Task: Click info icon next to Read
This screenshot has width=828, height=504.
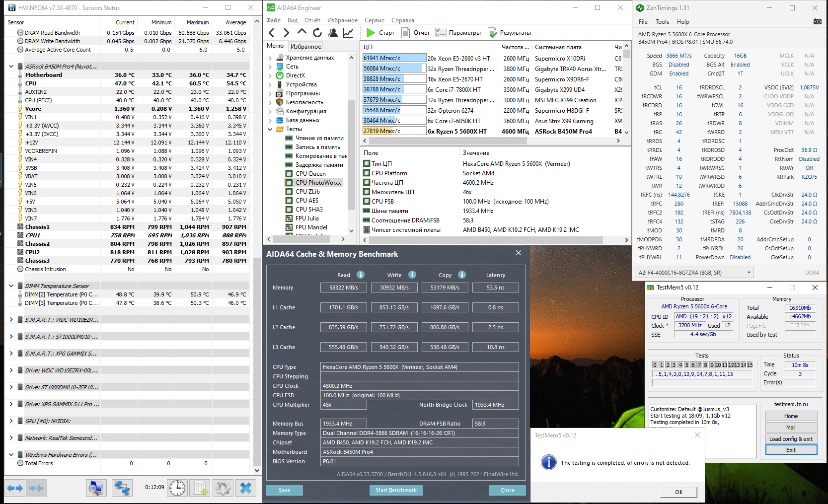Action: tap(361, 275)
